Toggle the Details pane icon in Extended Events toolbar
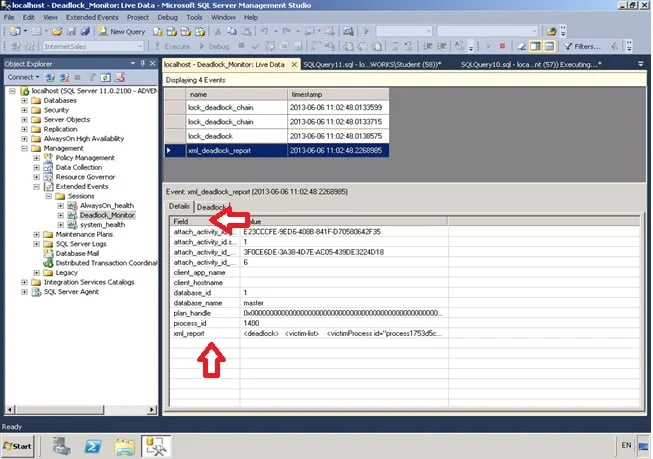653x459 pixels. pyautogui.click(x=535, y=46)
